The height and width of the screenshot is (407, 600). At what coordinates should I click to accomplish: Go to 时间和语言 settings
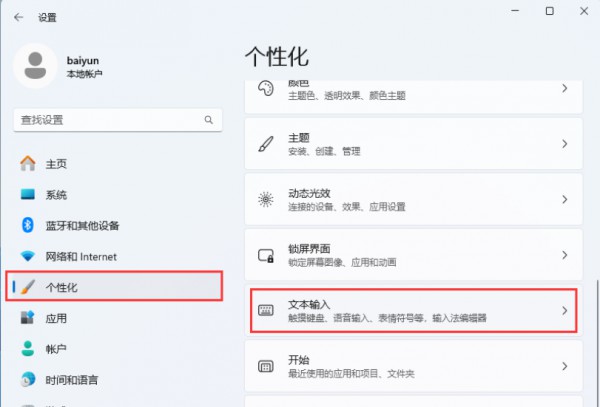tap(70, 380)
